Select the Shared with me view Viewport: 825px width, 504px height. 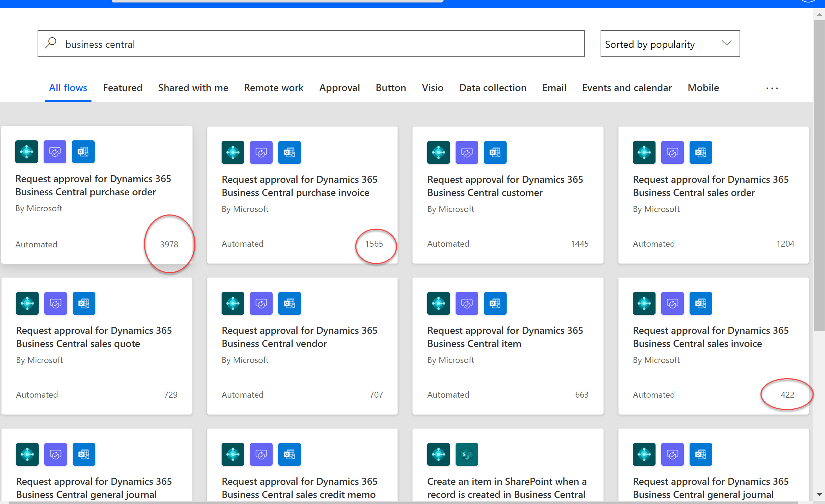[x=193, y=88]
